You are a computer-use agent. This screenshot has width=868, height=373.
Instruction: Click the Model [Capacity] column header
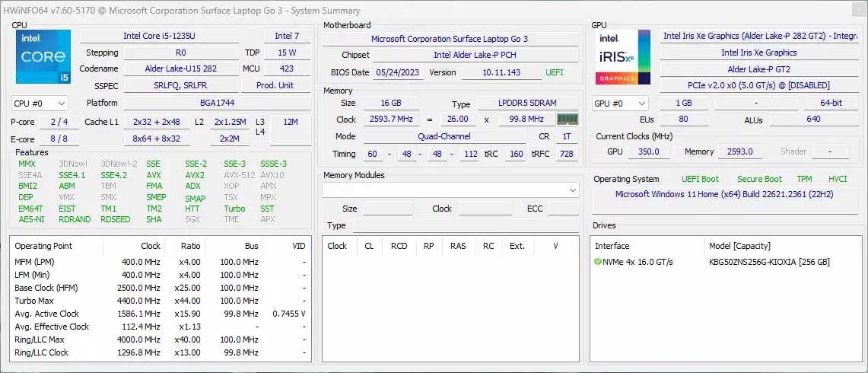(739, 246)
